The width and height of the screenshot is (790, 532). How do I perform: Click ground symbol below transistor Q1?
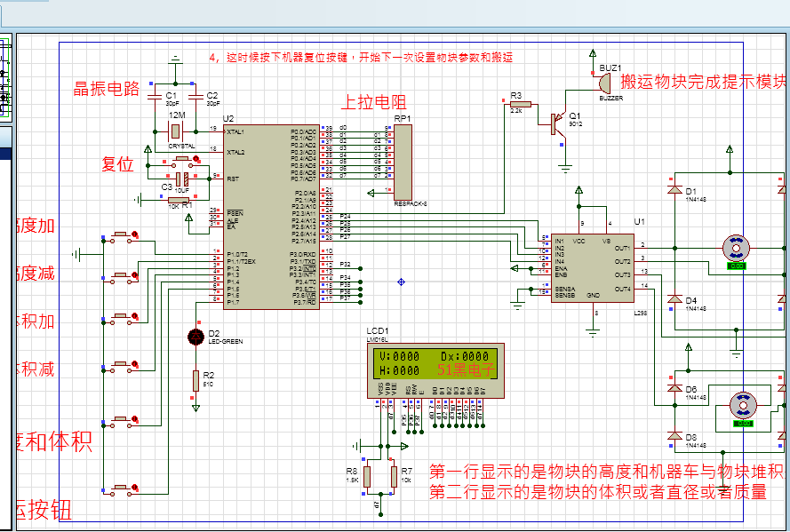coord(565,169)
